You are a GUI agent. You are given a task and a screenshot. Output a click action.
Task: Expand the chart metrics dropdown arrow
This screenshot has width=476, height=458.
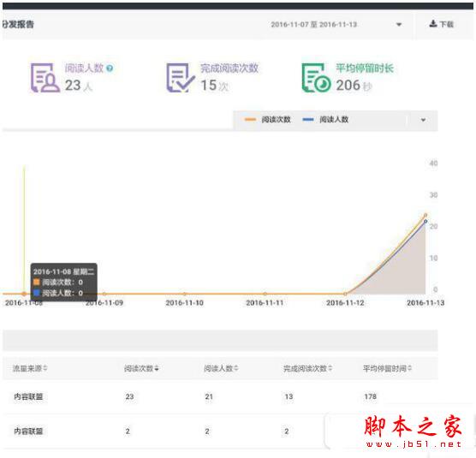[423, 120]
